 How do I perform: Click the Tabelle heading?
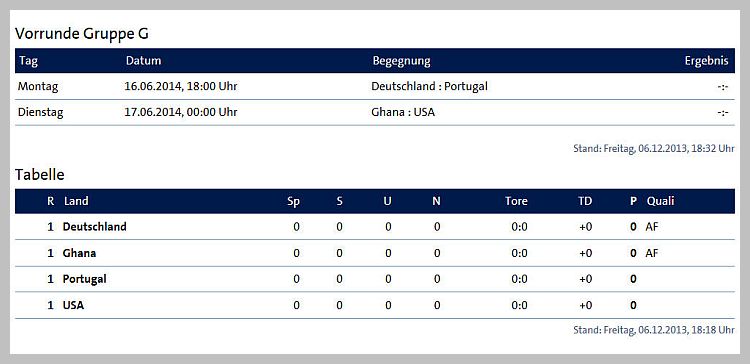point(40,175)
